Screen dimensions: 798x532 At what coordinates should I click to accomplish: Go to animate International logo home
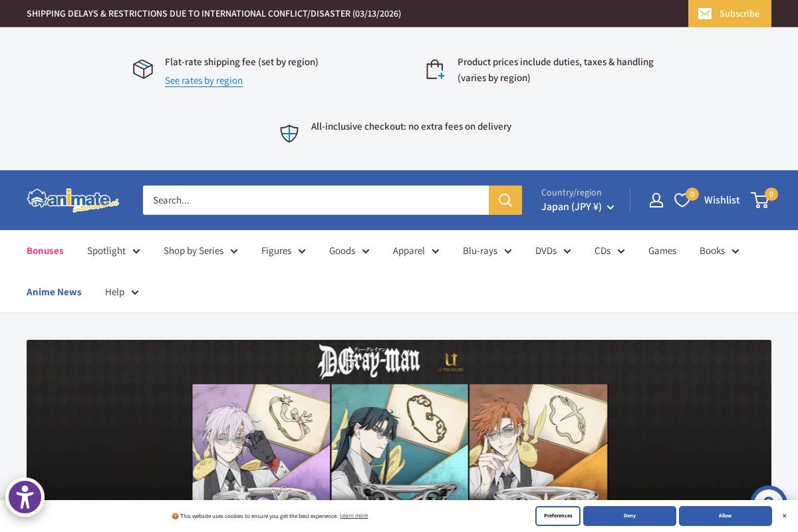73,199
